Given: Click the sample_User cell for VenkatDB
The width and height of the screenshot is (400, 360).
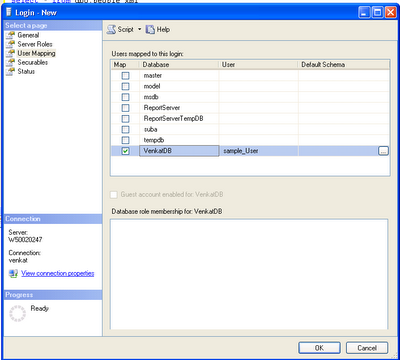Looking at the screenshot, I should click(259, 151).
